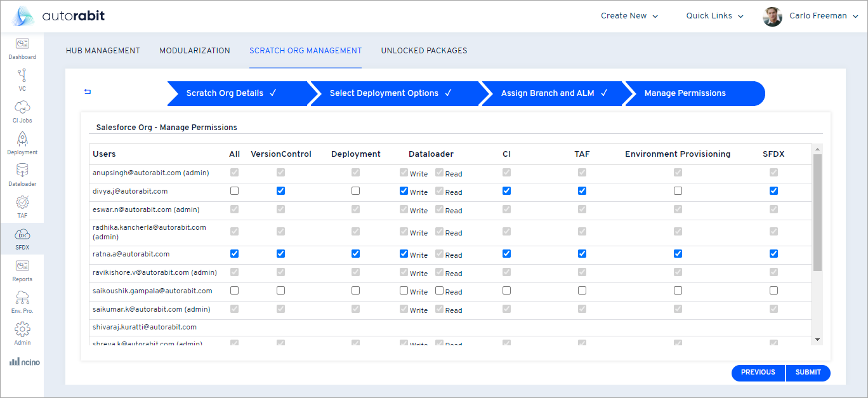868x398 pixels.
Task: Open the Modularization tab
Action: coord(195,51)
